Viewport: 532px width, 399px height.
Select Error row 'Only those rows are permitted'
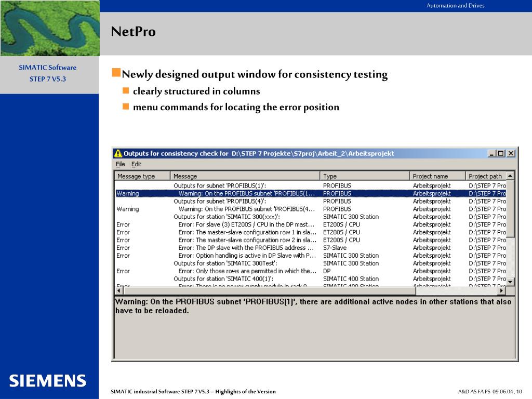[311, 271]
